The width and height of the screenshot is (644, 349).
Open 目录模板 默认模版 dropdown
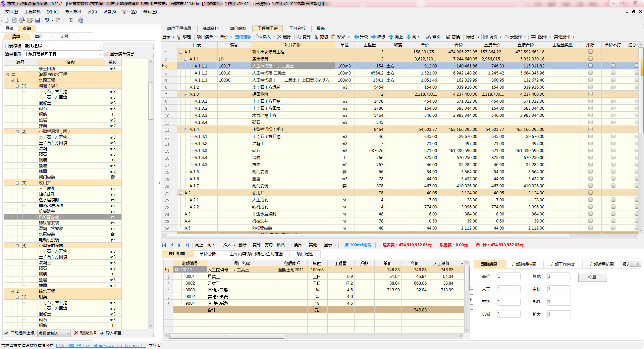[100, 46]
